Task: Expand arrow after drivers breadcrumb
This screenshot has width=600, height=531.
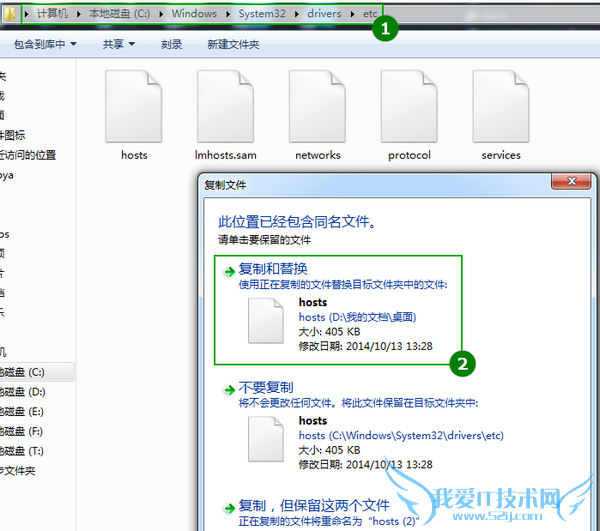Action: pyautogui.click(x=352, y=14)
